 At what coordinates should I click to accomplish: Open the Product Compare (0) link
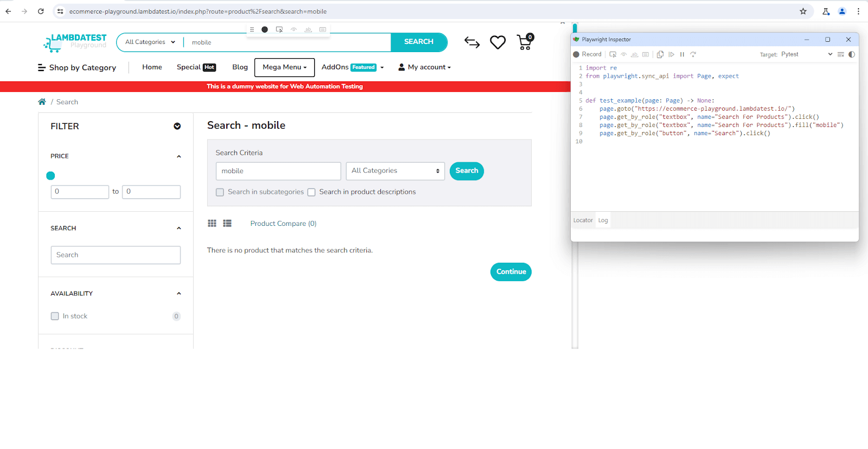point(283,224)
